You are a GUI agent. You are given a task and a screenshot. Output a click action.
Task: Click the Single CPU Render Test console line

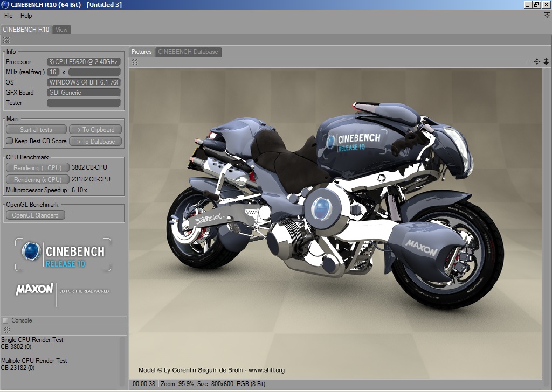pyautogui.click(x=32, y=340)
